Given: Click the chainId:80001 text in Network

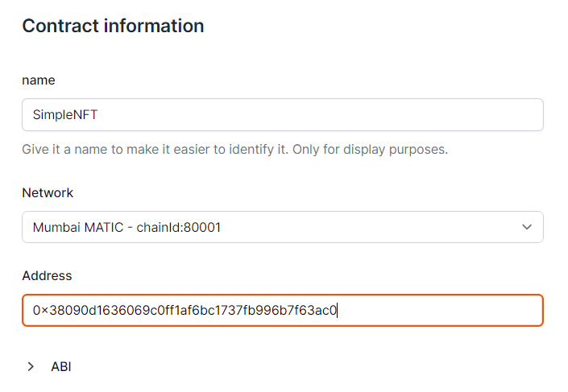Looking at the screenshot, I should (x=179, y=228).
